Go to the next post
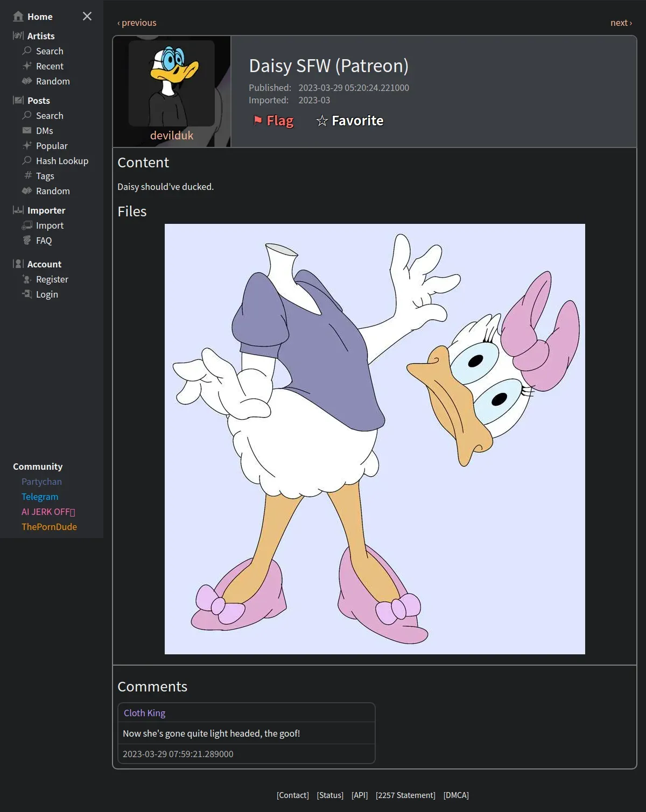 621,23
